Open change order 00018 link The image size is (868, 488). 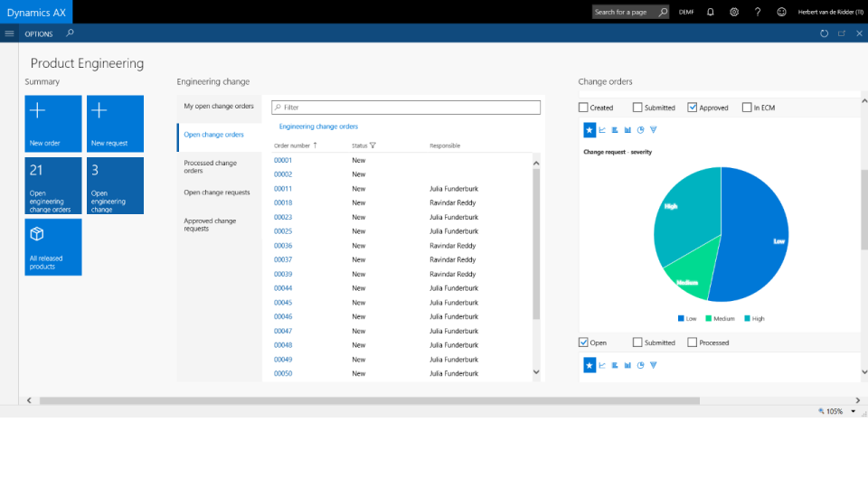point(283,203)
